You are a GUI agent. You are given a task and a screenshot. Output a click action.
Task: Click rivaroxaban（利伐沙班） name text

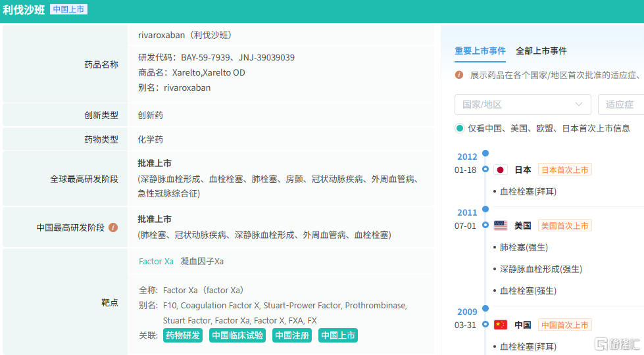point(187,35)
